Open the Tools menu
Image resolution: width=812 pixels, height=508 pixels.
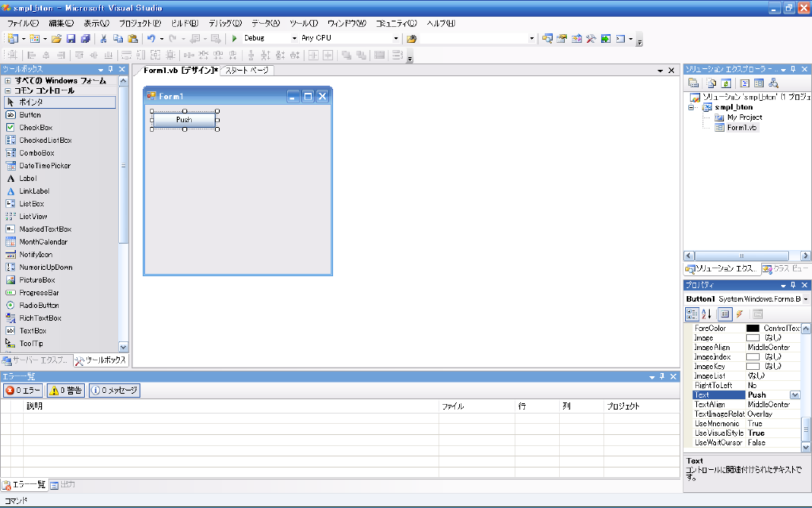point(304,23)
